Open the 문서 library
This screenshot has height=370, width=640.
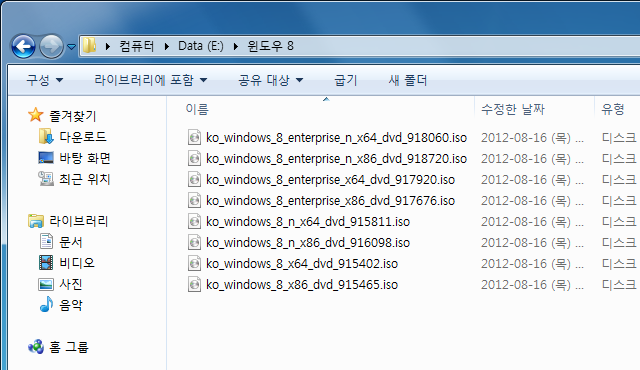click(71, 242)
